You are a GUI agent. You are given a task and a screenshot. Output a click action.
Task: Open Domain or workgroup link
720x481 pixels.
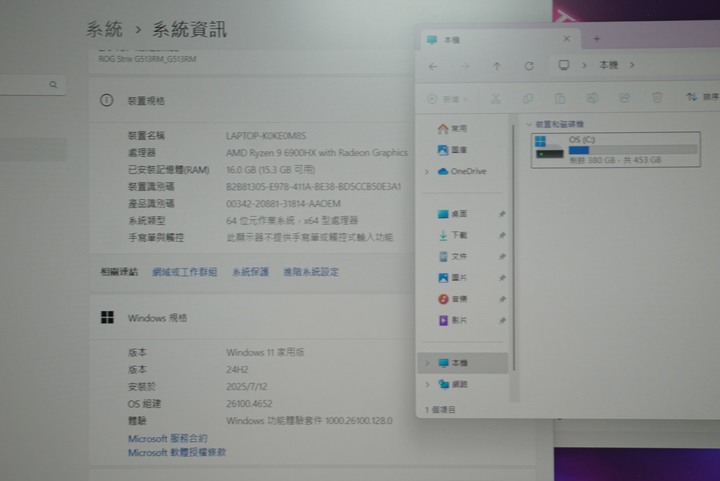[x=184, y=272]
